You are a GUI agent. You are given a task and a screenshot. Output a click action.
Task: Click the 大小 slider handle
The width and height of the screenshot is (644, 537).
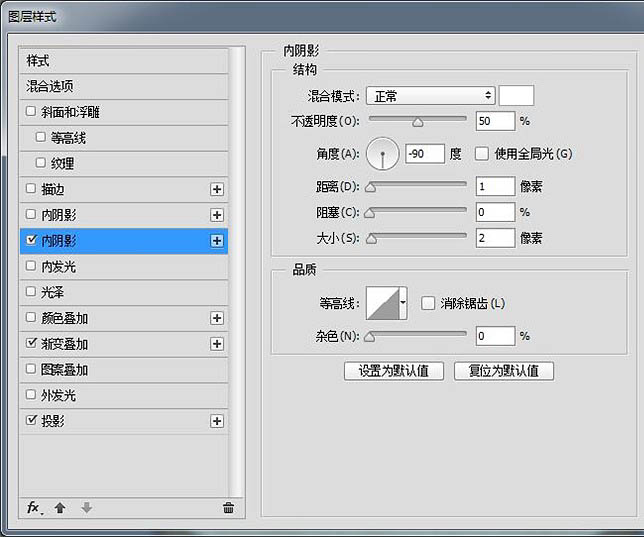(371, 239)
